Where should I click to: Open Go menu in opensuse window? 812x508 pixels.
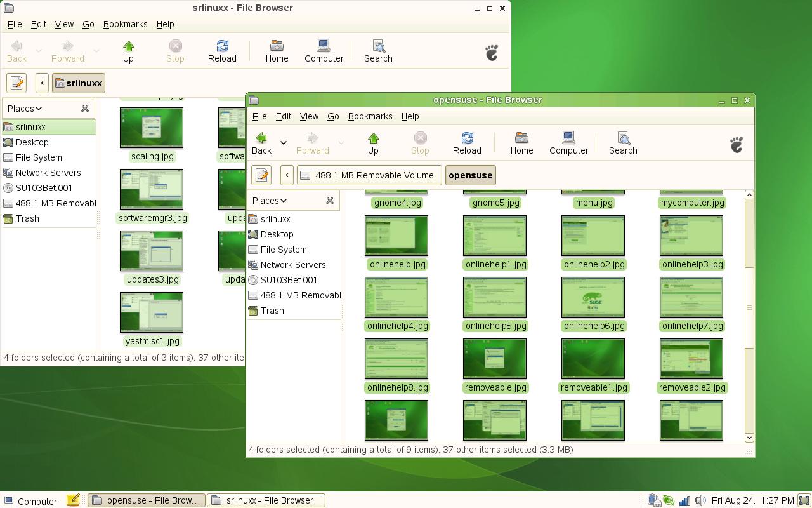[x=333, y=116]
